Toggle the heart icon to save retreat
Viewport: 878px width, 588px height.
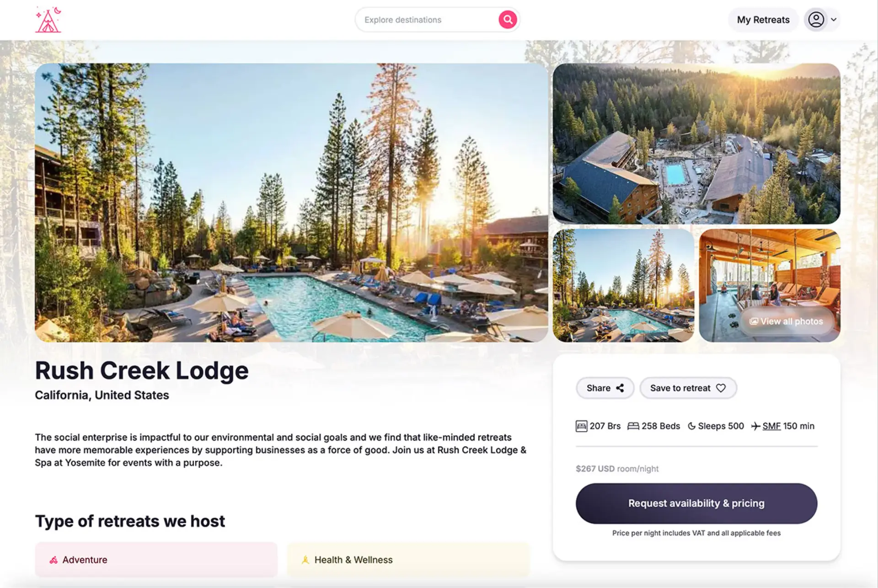pyautogui.click(x=721, y=388)
